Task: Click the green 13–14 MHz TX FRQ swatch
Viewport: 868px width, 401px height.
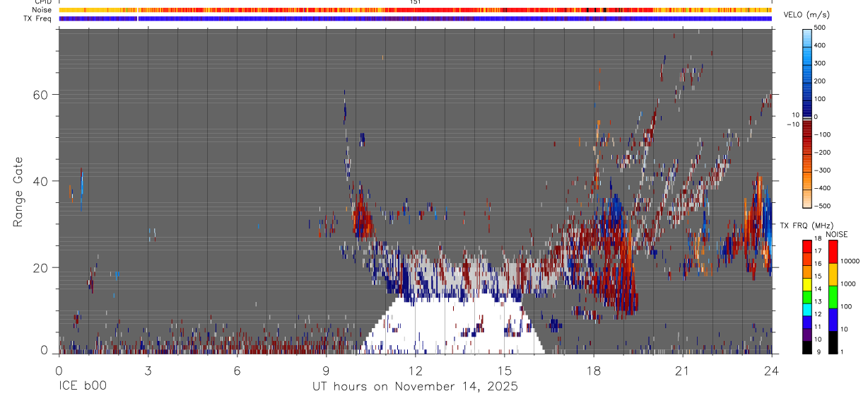Action: pyautogui.click(x=807, y=296)
